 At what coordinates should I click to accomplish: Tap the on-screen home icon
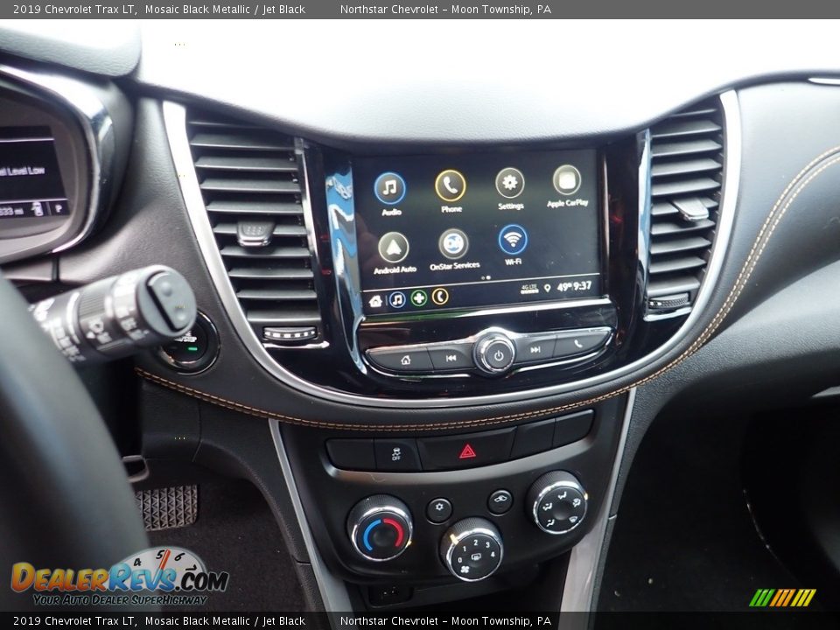(x=375, y=300)
